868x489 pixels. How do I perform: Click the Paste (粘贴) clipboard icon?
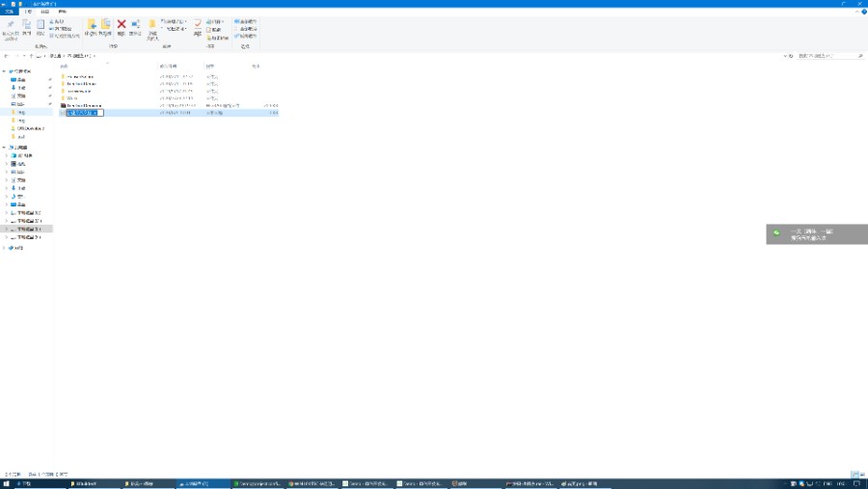[x=41, y=26]
